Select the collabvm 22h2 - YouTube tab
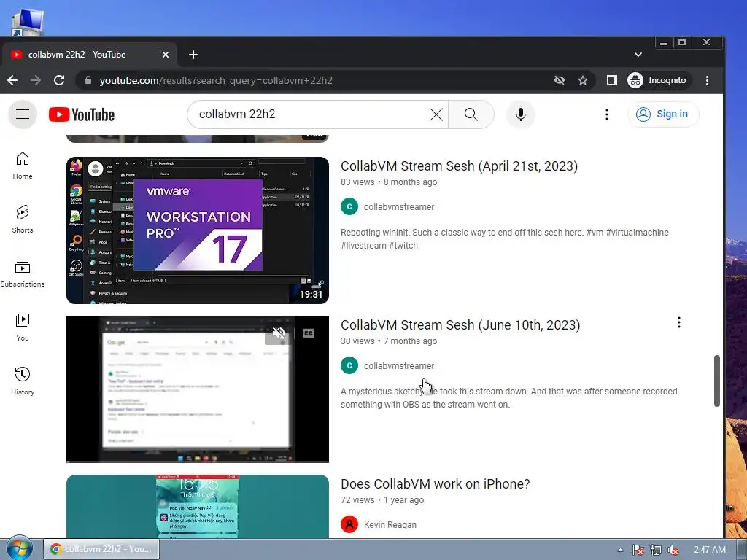 [88, 55]
